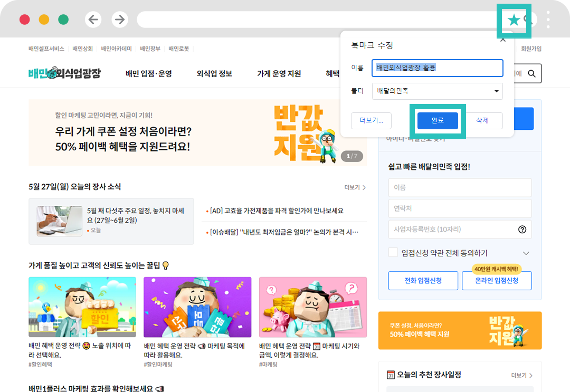Open the 폴더 dropdown showing 배달의민족
Screen dimensions: 570x392
click(438, 91)
